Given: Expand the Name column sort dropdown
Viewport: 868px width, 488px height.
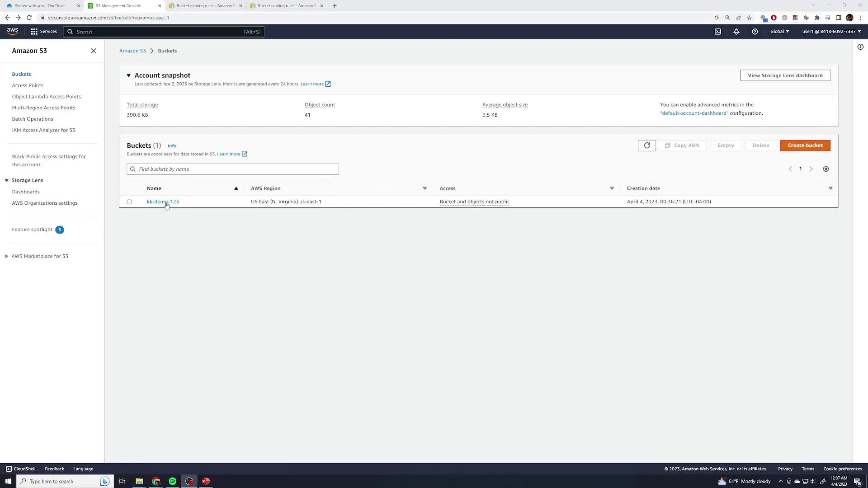Looking at the screenshot, I should coord(236,188).
